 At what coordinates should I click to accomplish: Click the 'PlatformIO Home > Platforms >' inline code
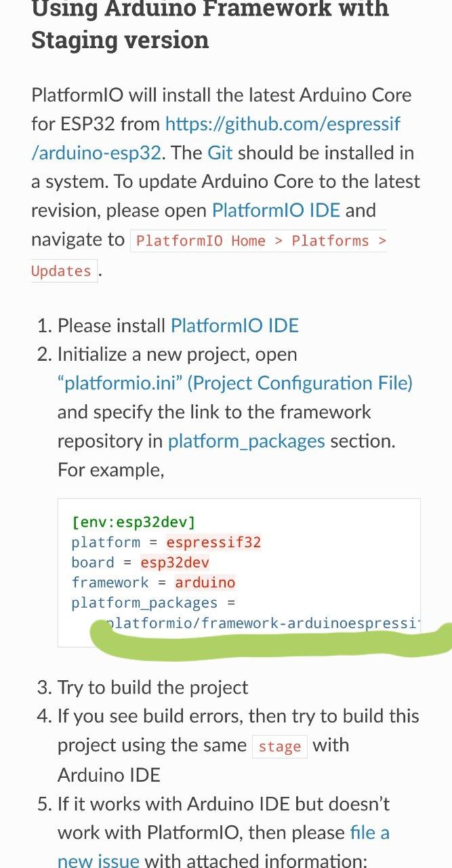click(259, 241)
